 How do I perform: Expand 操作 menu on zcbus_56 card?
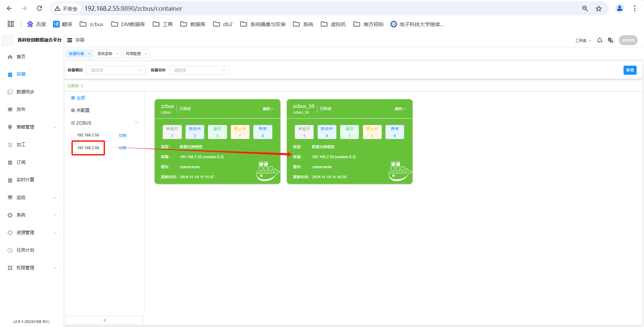(400, 109)
